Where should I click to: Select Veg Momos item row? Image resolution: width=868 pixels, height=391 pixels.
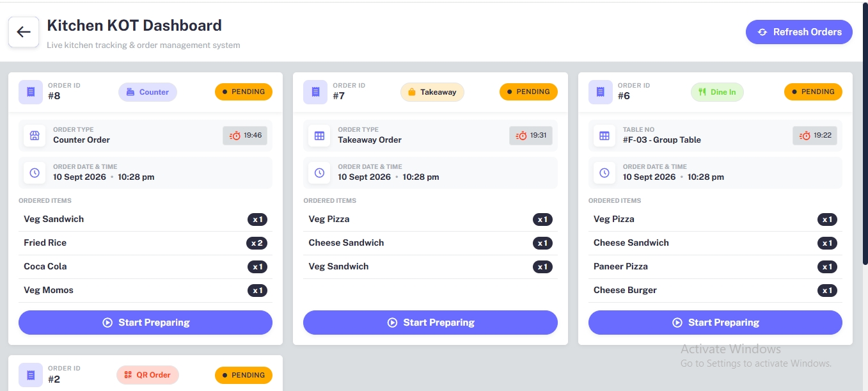tap(145, 291)
